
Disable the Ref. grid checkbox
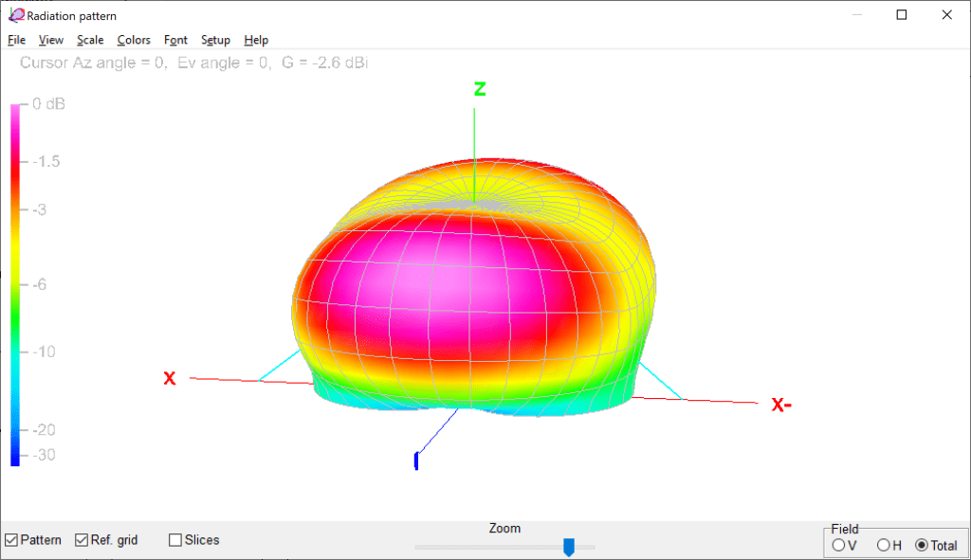coord(82,540)
